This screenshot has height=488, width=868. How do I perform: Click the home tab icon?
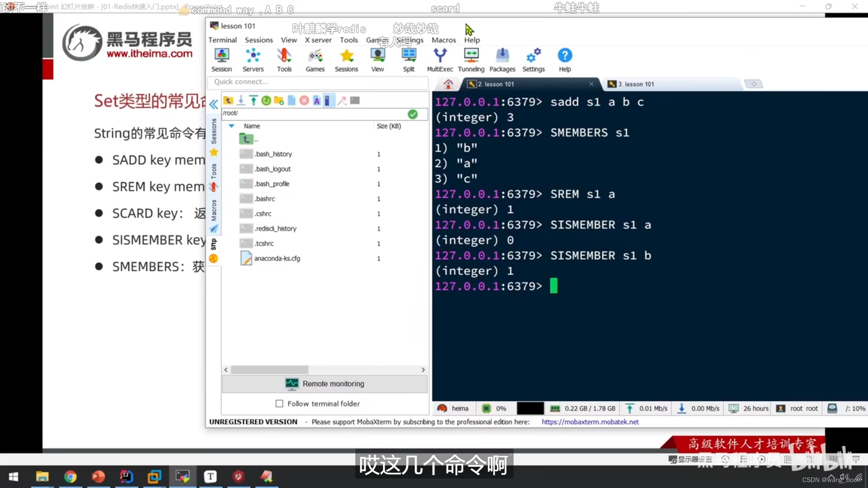(448, 84)
